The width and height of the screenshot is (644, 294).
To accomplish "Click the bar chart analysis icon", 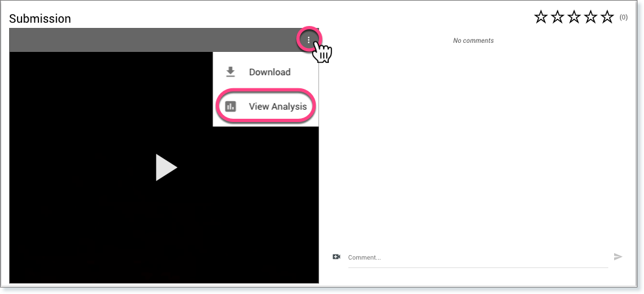I will click(x=230, y=106).
